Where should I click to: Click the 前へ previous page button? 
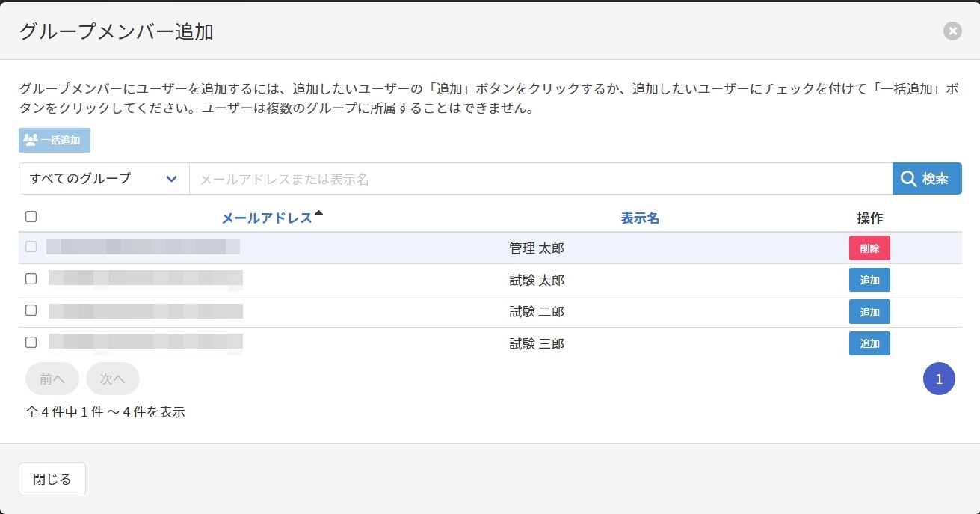tap(52, 379)
